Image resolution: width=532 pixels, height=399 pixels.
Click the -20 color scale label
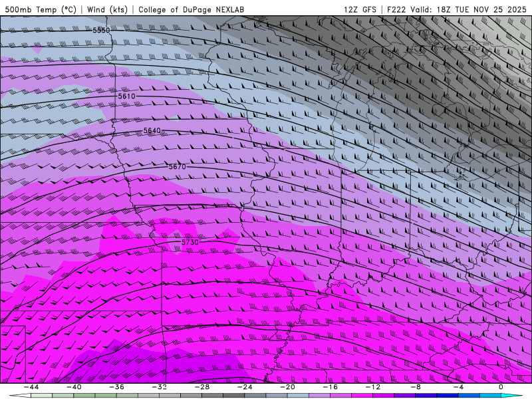pos(287,387)
